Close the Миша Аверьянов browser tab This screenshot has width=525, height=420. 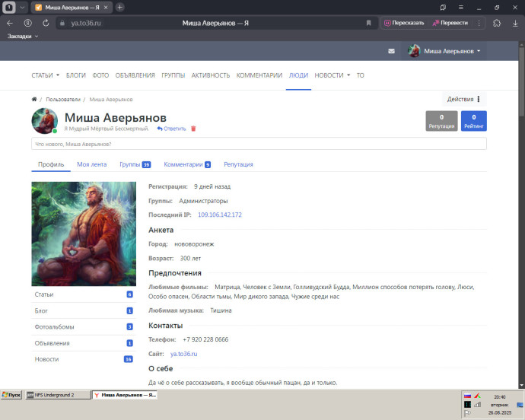pos(106,8)
